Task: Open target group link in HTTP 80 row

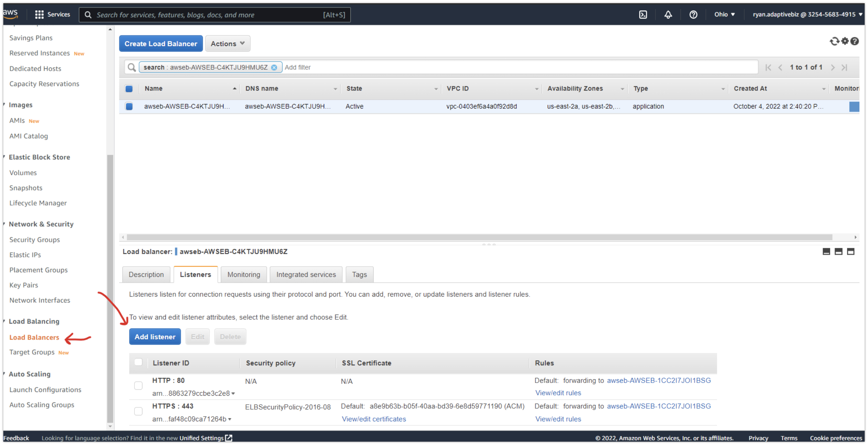Action: click(659, 380)
